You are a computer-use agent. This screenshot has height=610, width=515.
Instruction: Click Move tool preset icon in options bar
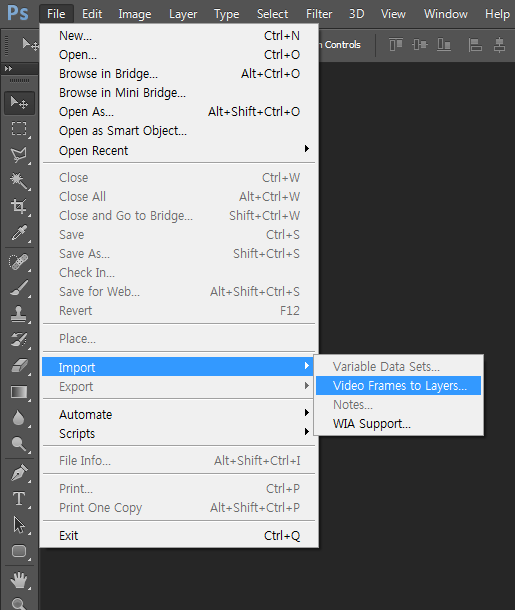30,44
